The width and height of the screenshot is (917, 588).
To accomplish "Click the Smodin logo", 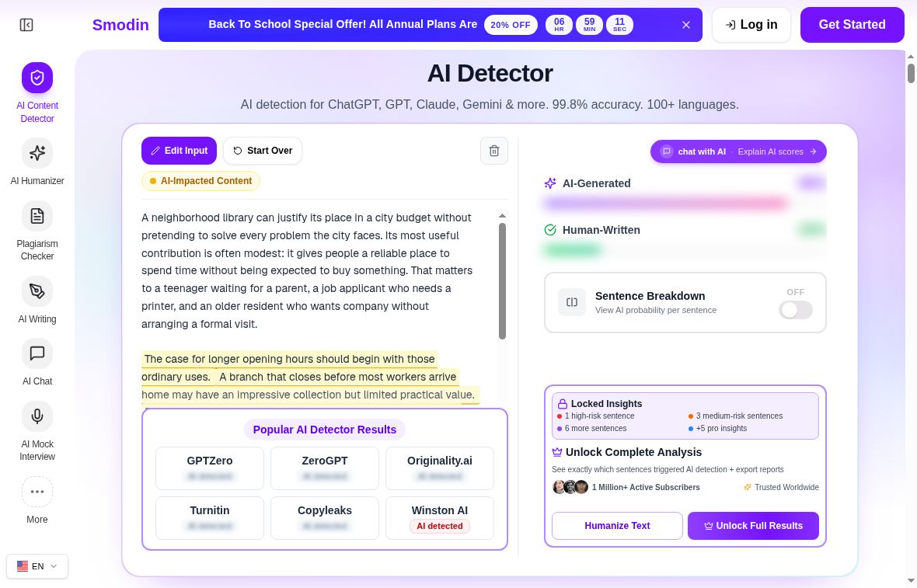I will click(120, 25).
